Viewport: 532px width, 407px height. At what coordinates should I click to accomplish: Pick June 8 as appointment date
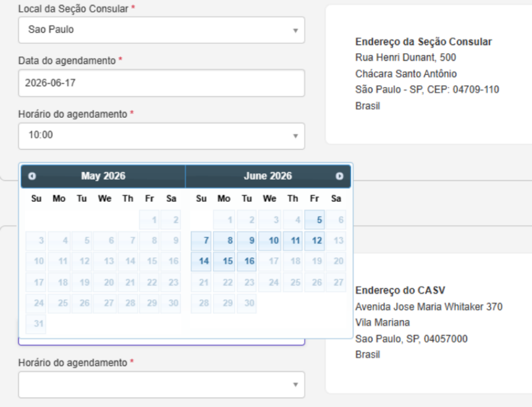[224, 241]
